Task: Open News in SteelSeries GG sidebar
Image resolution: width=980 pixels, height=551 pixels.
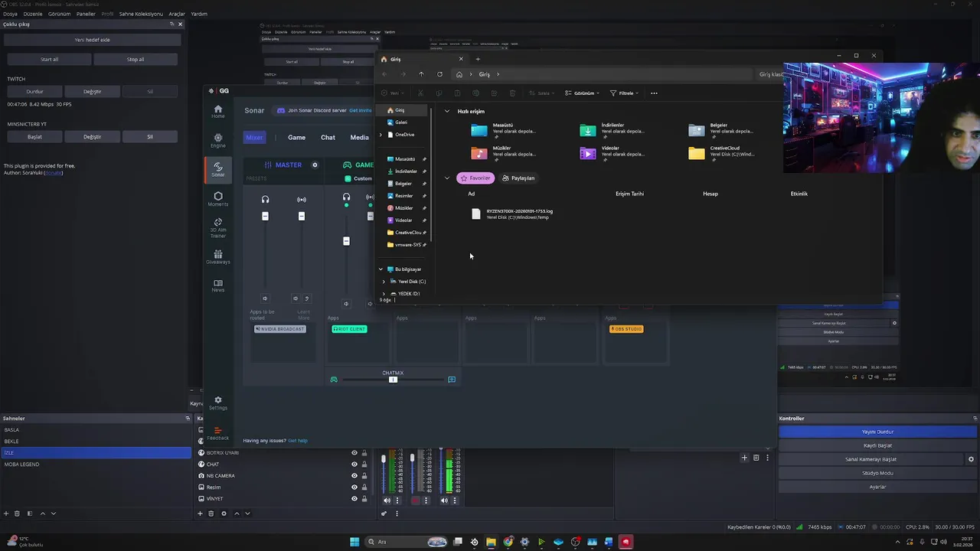Action: click(218, 285)
